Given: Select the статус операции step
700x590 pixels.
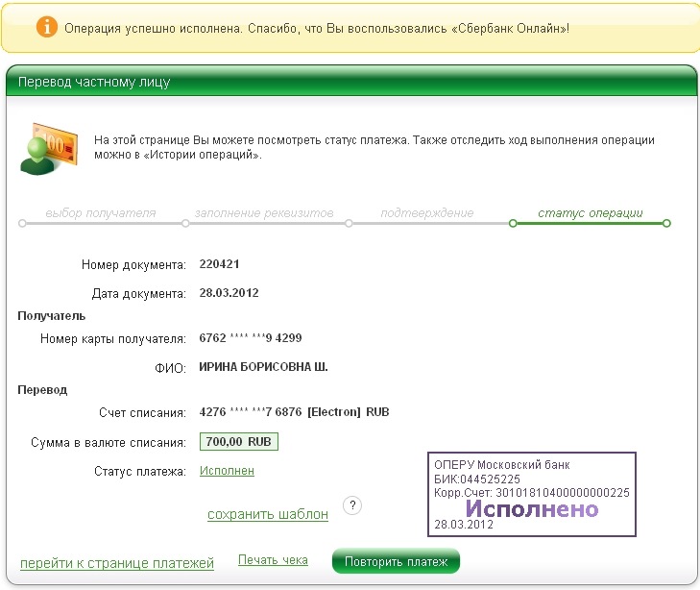Looking at the screenshot, I should coord(590,213).
